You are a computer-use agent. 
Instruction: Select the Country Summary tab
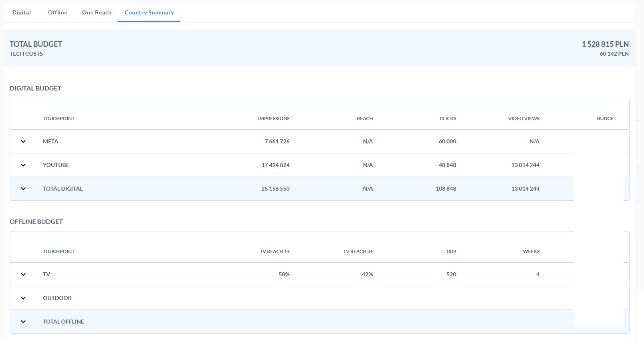coord(149,12)
